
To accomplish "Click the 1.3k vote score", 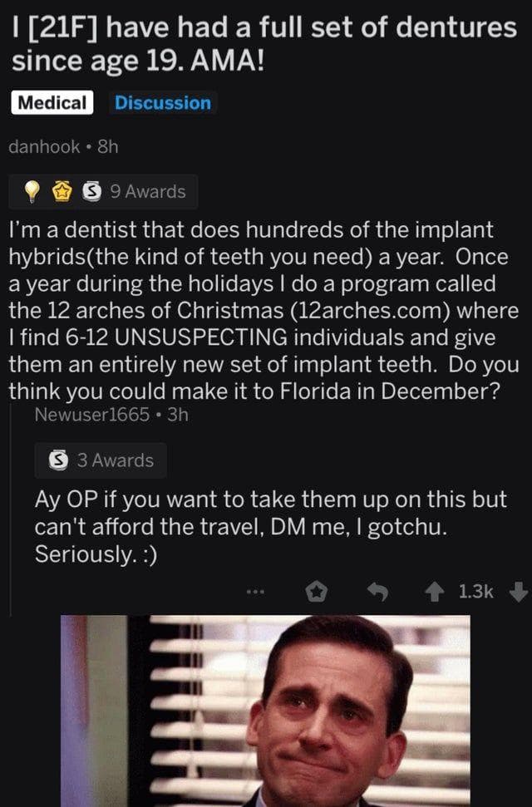I will [475, 592].
